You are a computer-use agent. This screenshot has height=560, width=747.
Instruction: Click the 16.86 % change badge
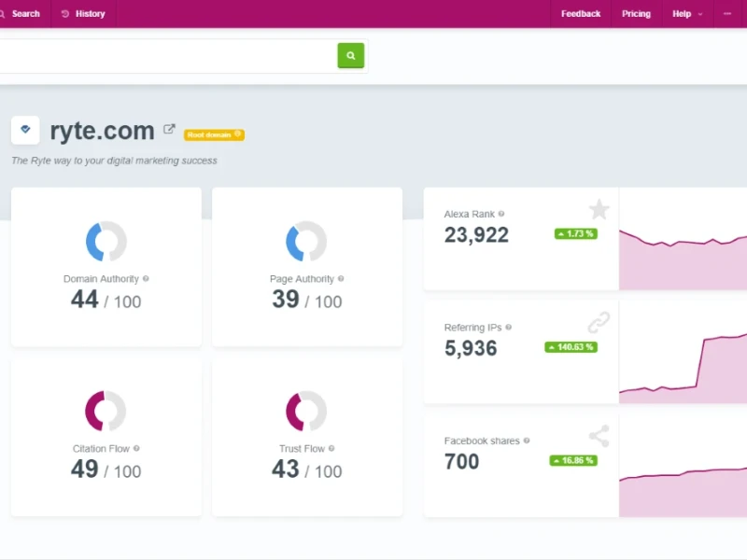pyautogui.click(x=573, y=460)
